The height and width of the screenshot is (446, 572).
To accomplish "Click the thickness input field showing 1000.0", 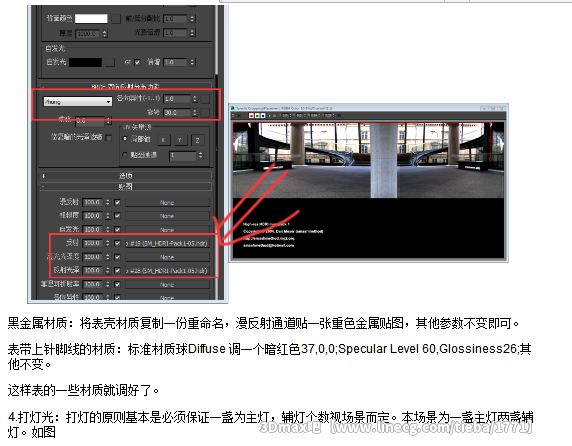I will click(89, 34).
